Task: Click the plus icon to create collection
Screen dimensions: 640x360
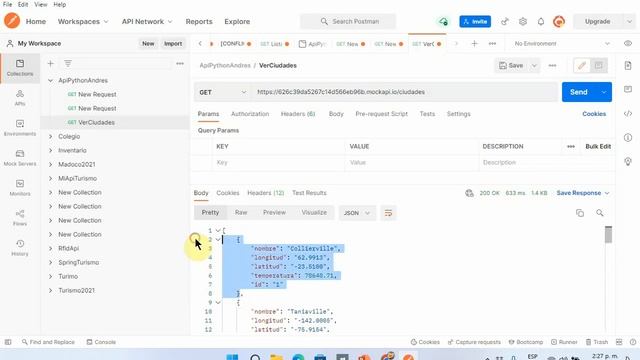Action: (x=51, y=64)
